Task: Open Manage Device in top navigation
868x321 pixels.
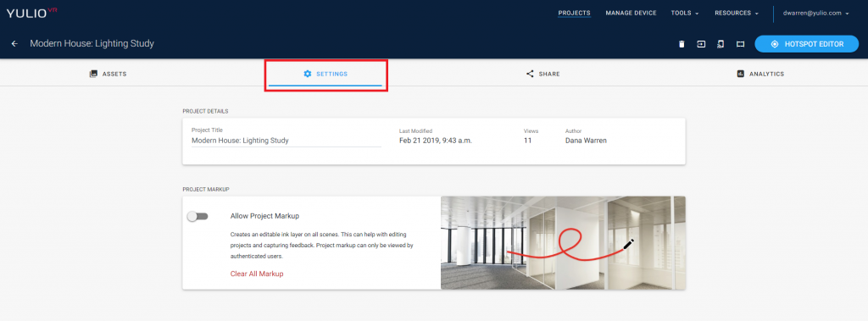Action: (x=631, y=14)
